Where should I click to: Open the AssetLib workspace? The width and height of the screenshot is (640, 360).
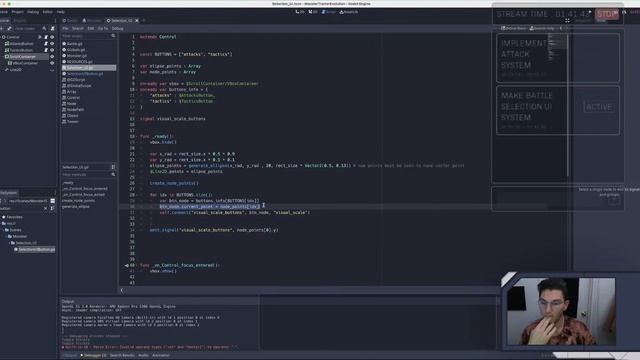349,12
